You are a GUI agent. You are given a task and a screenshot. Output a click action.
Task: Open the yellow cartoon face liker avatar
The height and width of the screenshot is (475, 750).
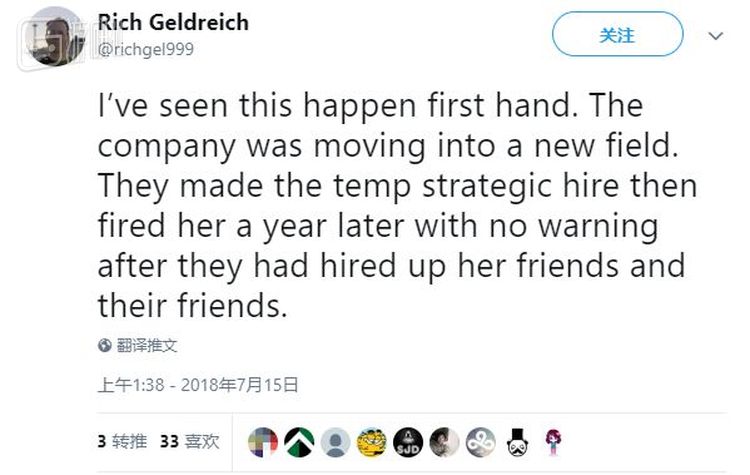372,440
